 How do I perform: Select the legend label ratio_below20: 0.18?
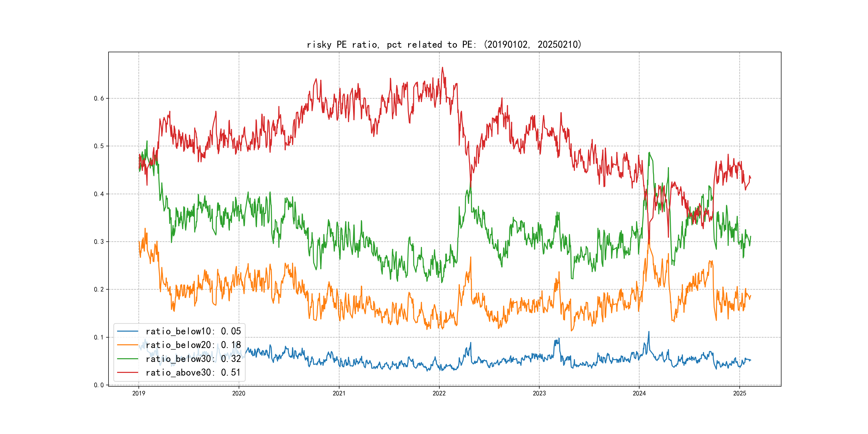click(193, 345)
